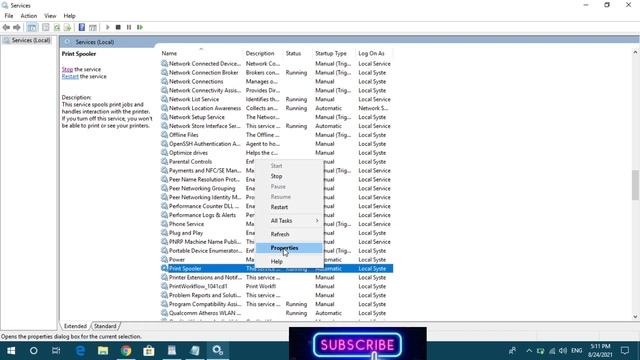Open Microsoft Store from the taskbar
Viewport: 640px width, 360px height.
tap(149, 351)
